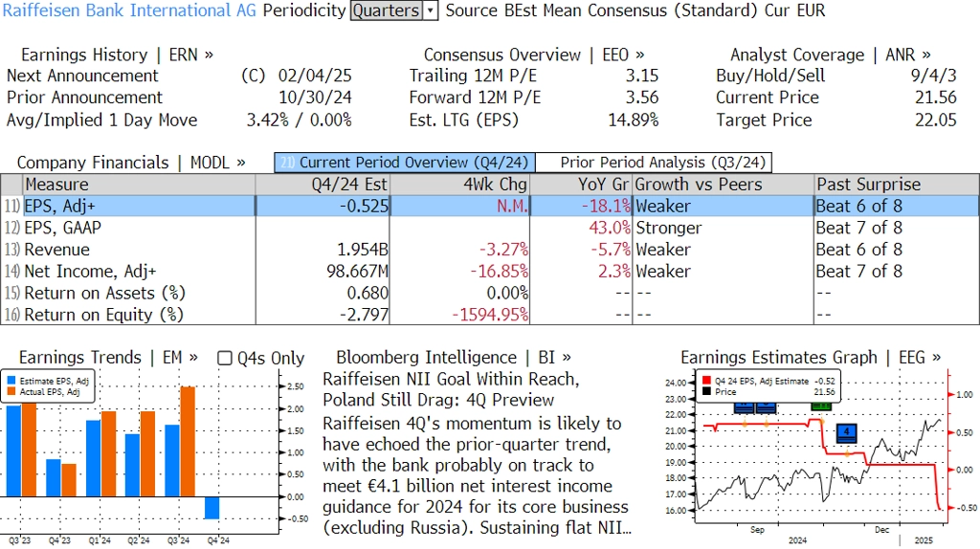Select the Return on Assets (%) row
Viewport: 980px width, 549px height.
[490, 293]
